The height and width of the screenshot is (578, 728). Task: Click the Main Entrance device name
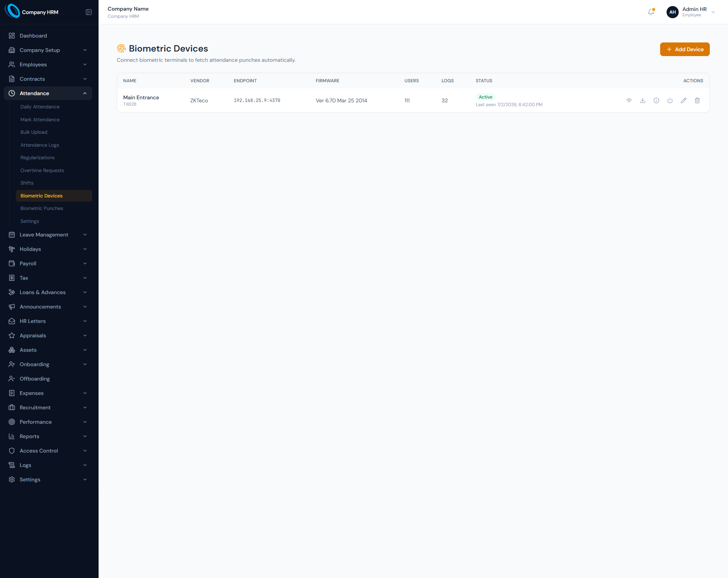click(x=141, y=97)
